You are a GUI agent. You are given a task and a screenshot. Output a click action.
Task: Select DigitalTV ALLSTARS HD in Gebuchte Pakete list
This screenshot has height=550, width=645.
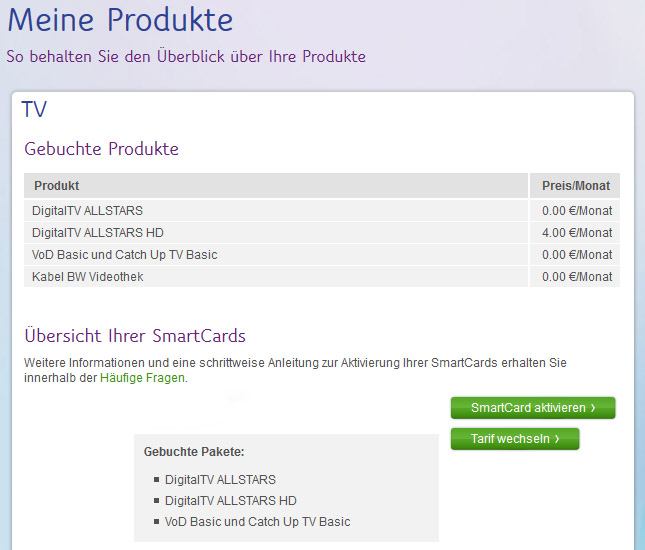tap(230, 501)
